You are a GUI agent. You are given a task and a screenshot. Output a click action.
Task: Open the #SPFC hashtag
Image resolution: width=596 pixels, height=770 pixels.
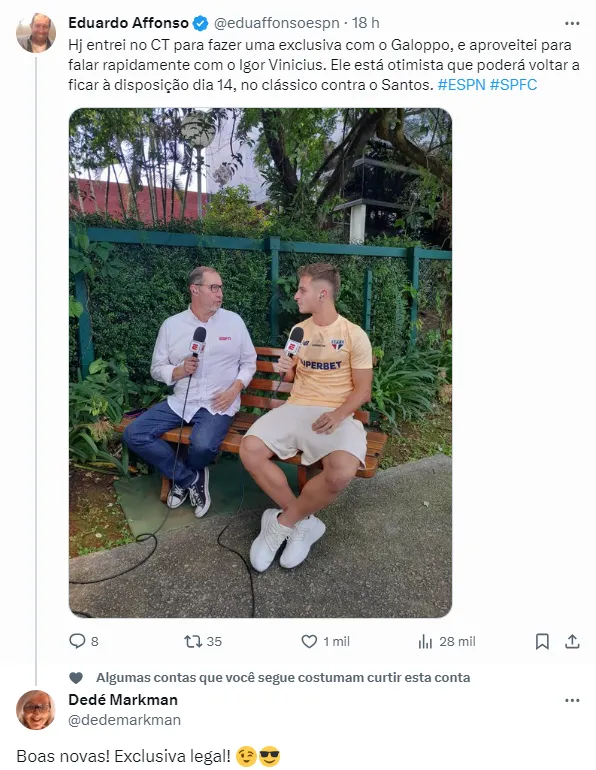click(514, 84)
